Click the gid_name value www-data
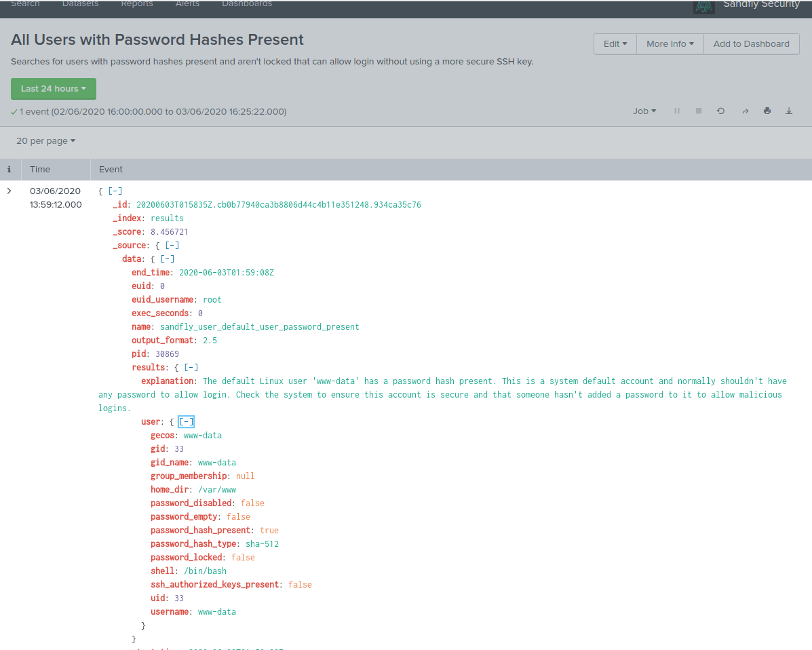Viewport: 812px width, 650px height. pyautogui.click(x=217, y=463)
